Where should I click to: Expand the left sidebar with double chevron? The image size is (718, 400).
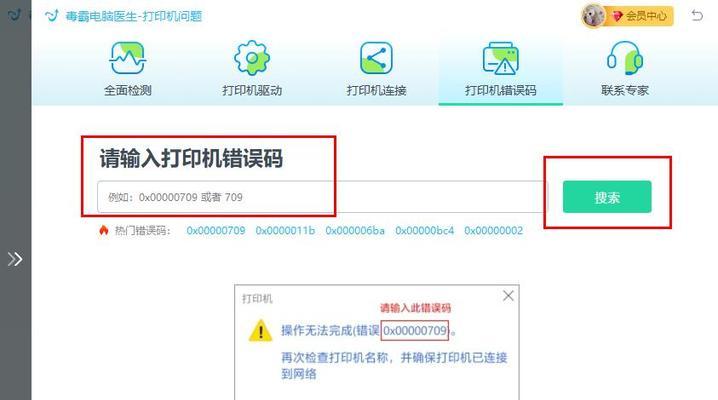click(x=15, y=259)
